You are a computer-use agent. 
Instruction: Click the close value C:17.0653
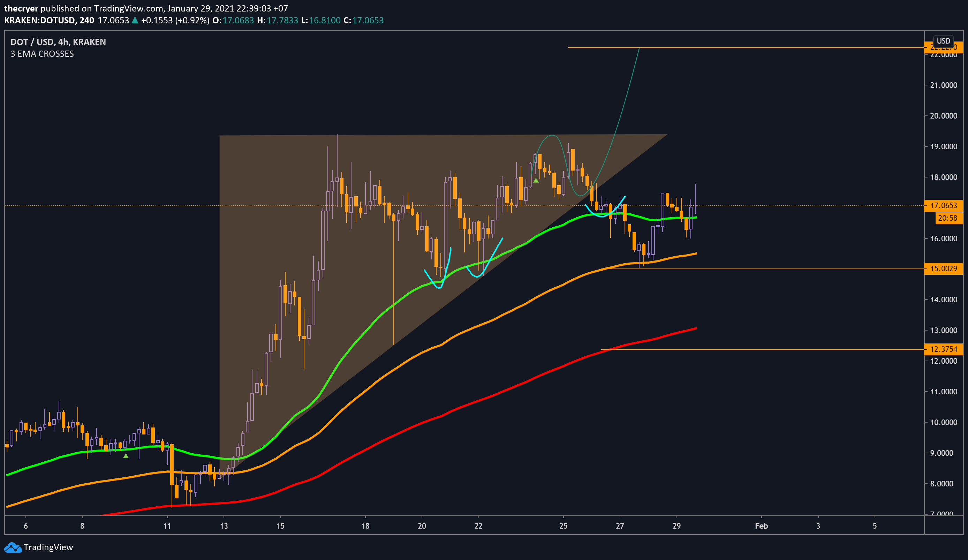coord(363,20)
